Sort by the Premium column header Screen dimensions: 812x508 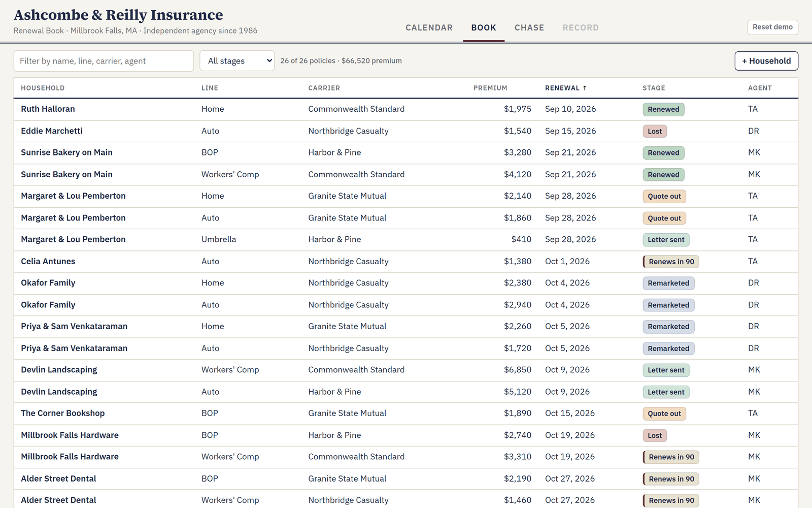tap(490, 88)
